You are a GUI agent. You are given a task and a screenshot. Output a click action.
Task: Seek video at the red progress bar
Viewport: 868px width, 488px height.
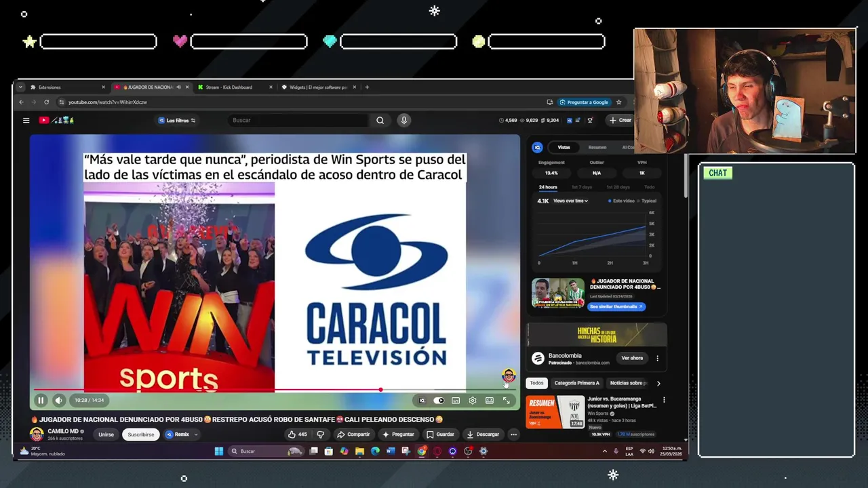point(275,390)
